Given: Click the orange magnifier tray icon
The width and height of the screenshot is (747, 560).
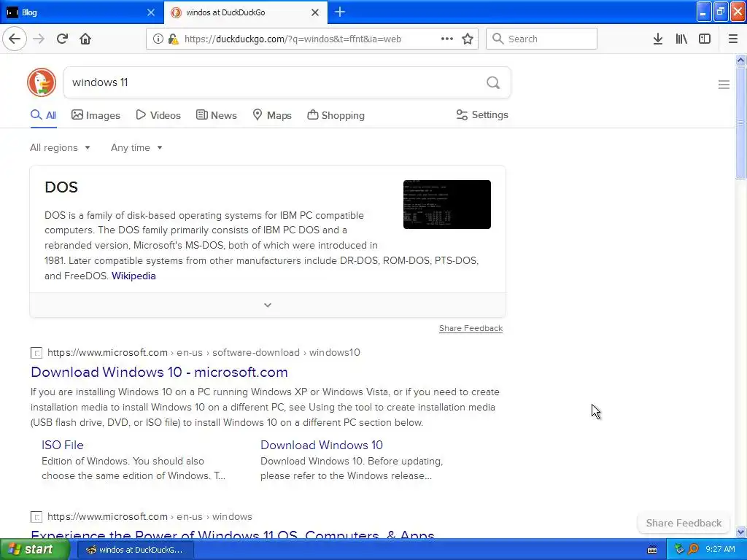Looking at the screenshot, I should click(x=693, y=550).
